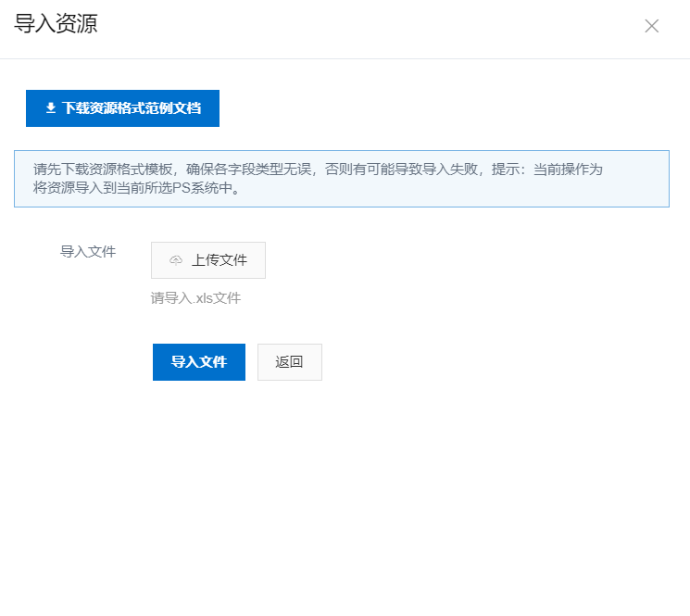Click the empty header space right of 导入资源
The width and height of the screenshot is (690, 616).
pyautogui.click(x=370, y=26)
